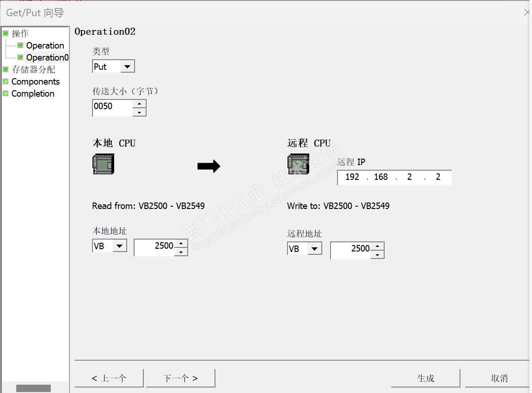
Task: Click the green icon beside Completion
Action: pos(6,93)
